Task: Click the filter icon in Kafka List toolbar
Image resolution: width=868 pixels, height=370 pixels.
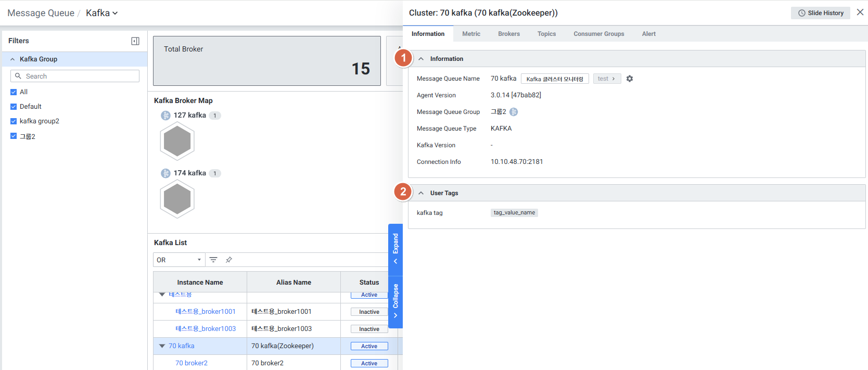Action: tap(213, 260)
